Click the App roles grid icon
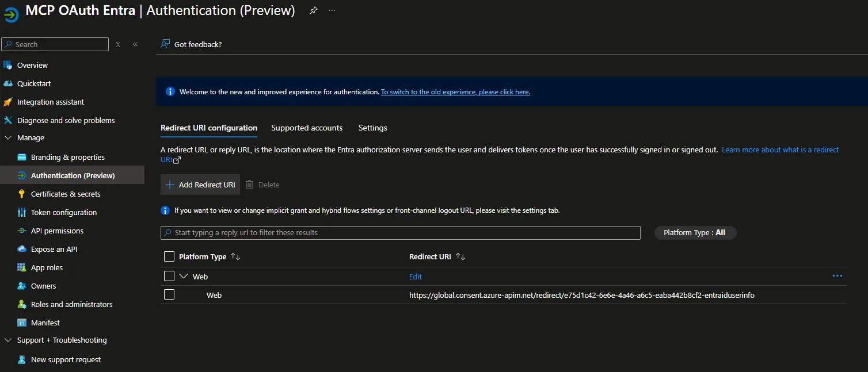This screenshot has height=372, width=868. [x=22, y=267]
